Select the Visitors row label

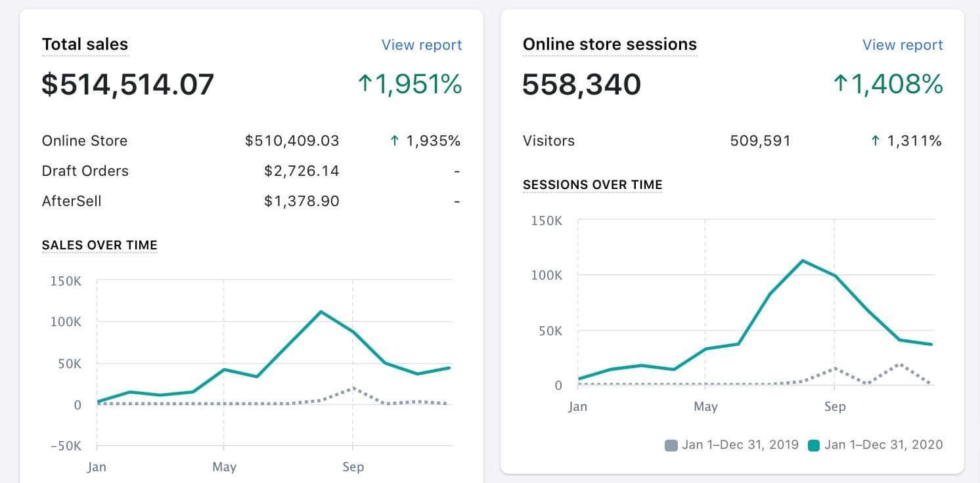548,140
